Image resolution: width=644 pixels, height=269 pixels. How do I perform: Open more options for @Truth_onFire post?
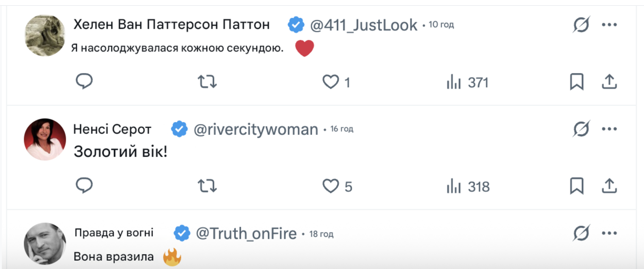pyautogui.click(x=609, y=233)
